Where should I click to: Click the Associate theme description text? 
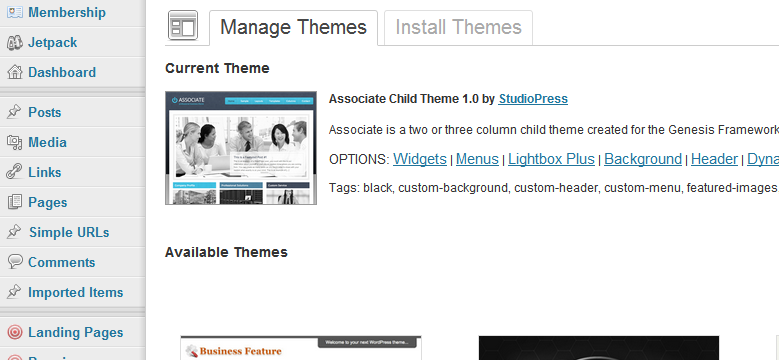553,130
